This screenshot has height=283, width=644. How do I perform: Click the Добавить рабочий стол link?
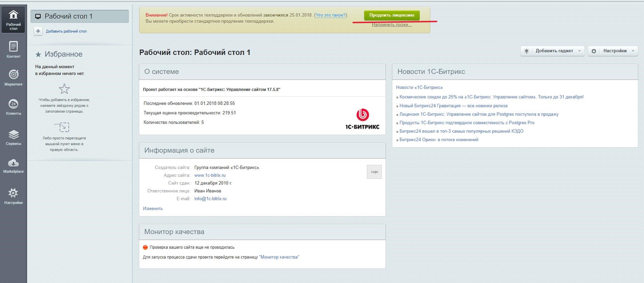click(x=66, y=31)
